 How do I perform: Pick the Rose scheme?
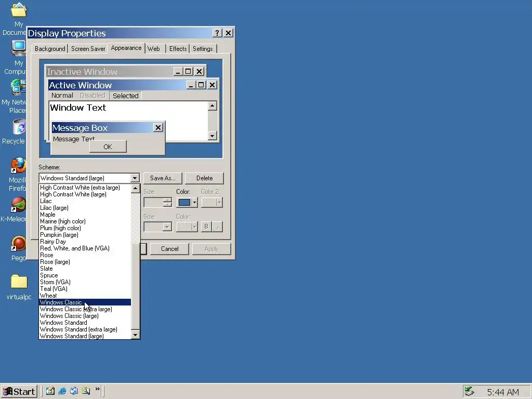[85, 255]
